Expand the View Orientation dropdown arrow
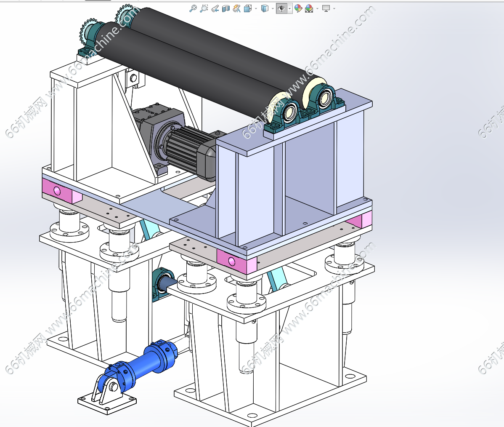504x427 pixels. pos(256,8)
